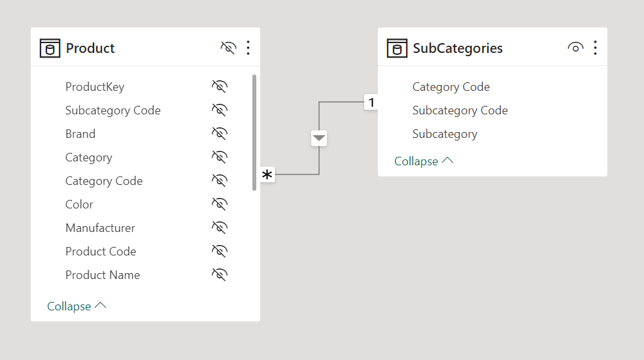The height and width of the screenshot is (360, 644).
Task: Click the SubCategories table icon
Action: click(x=397, y=48)
